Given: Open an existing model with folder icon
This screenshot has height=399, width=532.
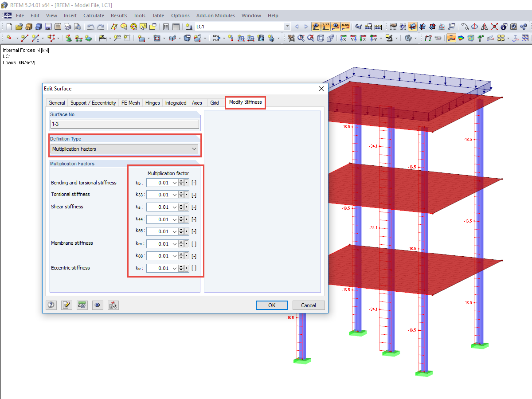Looking at the screenshot, I should coord(19,27).
